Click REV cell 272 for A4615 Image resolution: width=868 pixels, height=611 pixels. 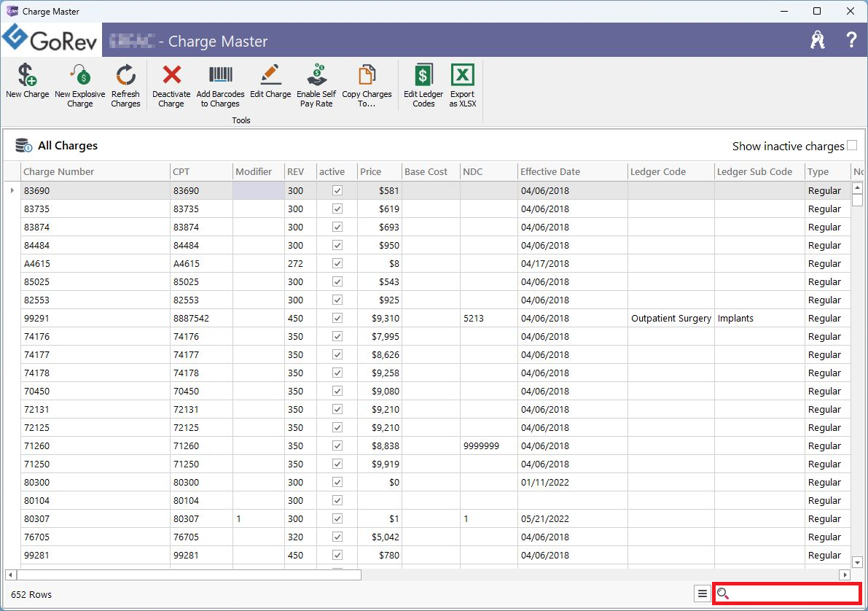[300, 264]
